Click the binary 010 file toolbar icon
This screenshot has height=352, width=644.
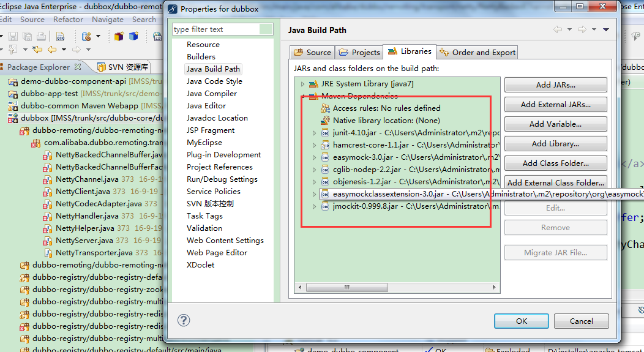tap(61, 37)
